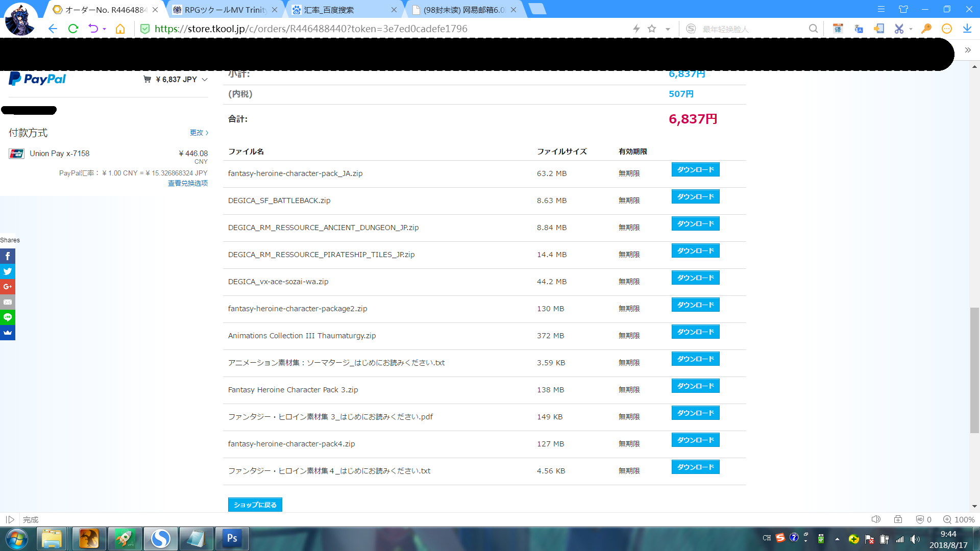Download fantasy-heroine-character-pack_JA.zip
The width and height of the screenshot is (980, 551).
point(695,170)
